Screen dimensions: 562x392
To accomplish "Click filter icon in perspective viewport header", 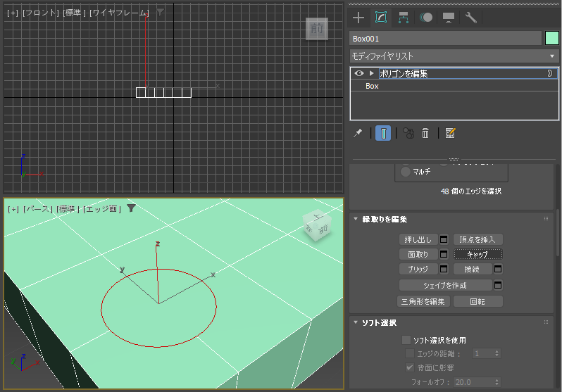I will point(131,208).
